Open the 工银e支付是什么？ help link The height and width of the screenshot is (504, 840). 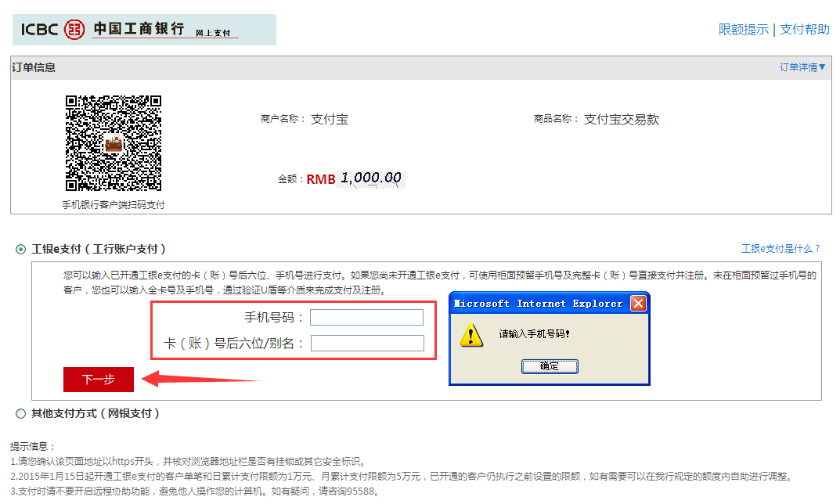(781, 249)
